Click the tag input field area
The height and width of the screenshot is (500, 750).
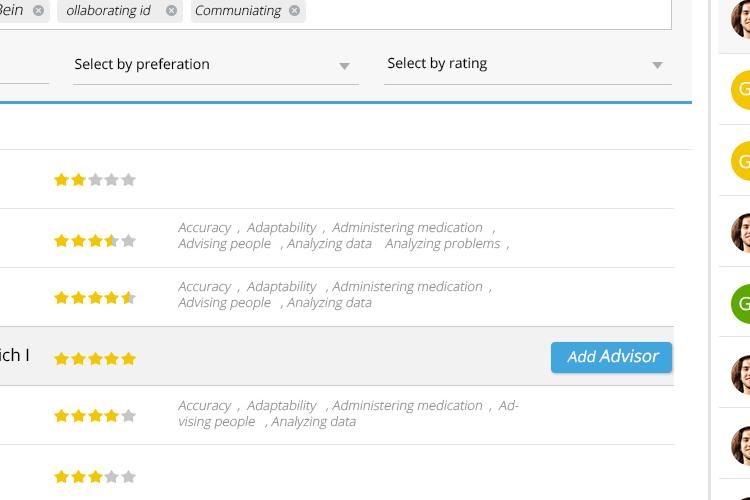coord(480,11)
